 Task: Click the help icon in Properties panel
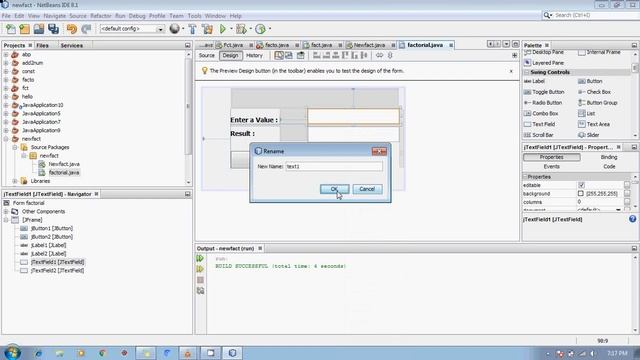pyautogui.click(x=632, y=219)
